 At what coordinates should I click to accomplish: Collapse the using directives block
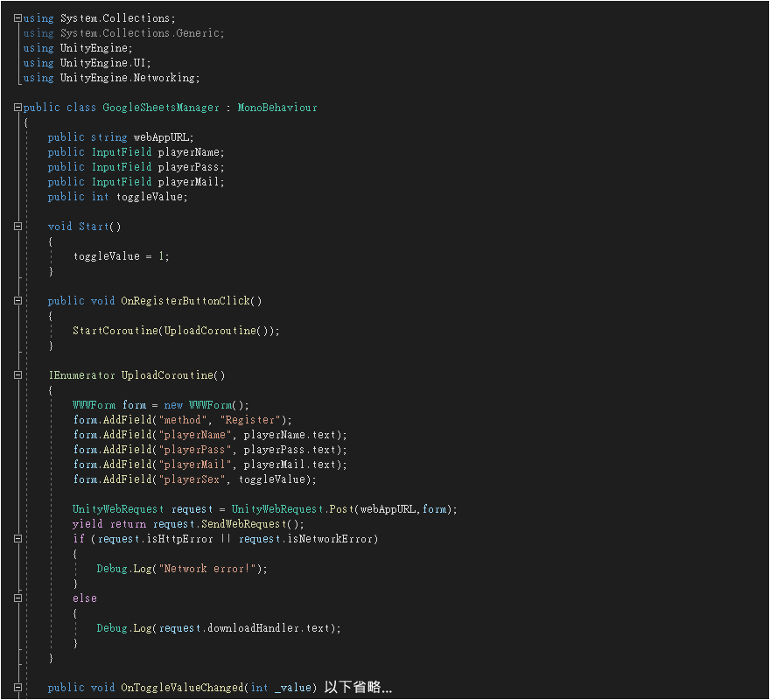(x=17, y=17)
